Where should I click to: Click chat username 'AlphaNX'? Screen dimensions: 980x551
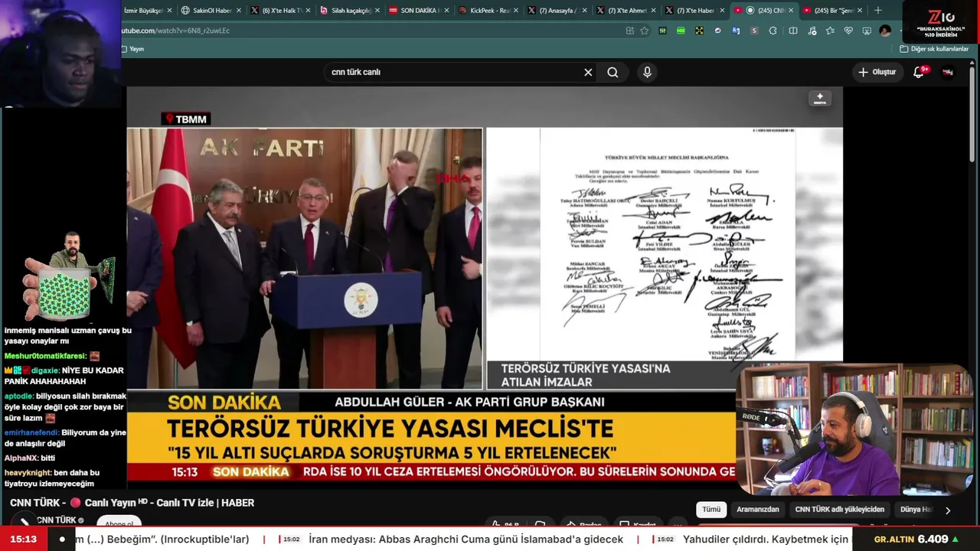point(21,458)
